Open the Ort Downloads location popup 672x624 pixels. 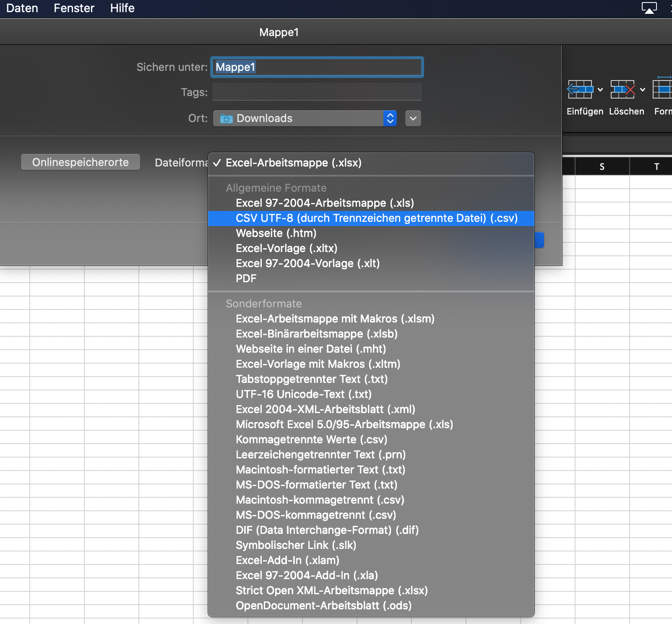[305, 118]
